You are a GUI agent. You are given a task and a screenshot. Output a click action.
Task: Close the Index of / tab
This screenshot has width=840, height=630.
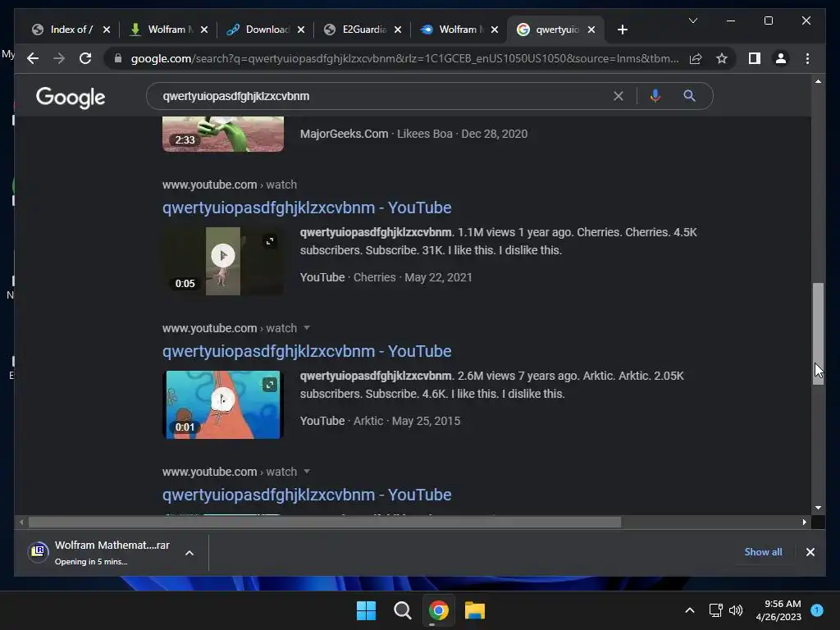(x=107, y=30)
